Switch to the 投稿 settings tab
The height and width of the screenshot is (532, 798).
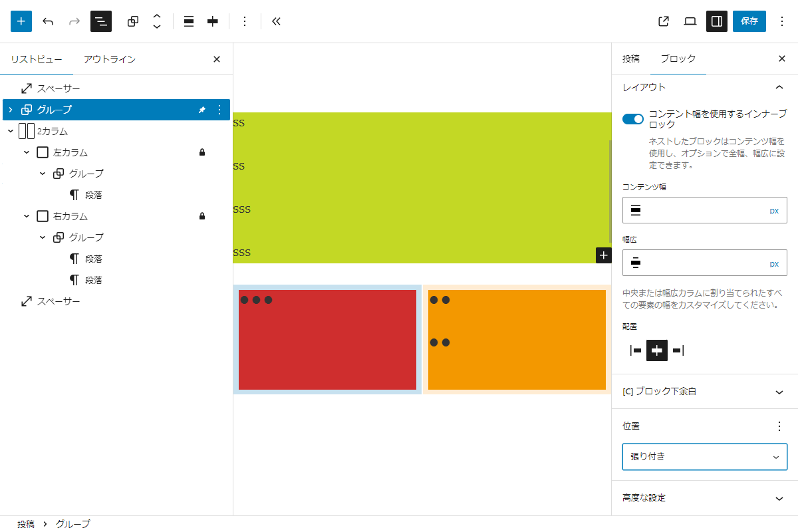[x=630, y=59]
